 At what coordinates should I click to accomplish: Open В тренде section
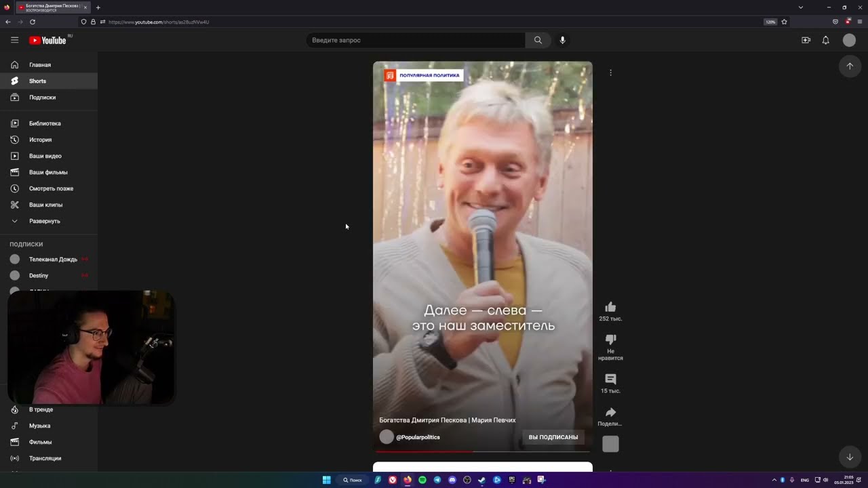(49, 409)
